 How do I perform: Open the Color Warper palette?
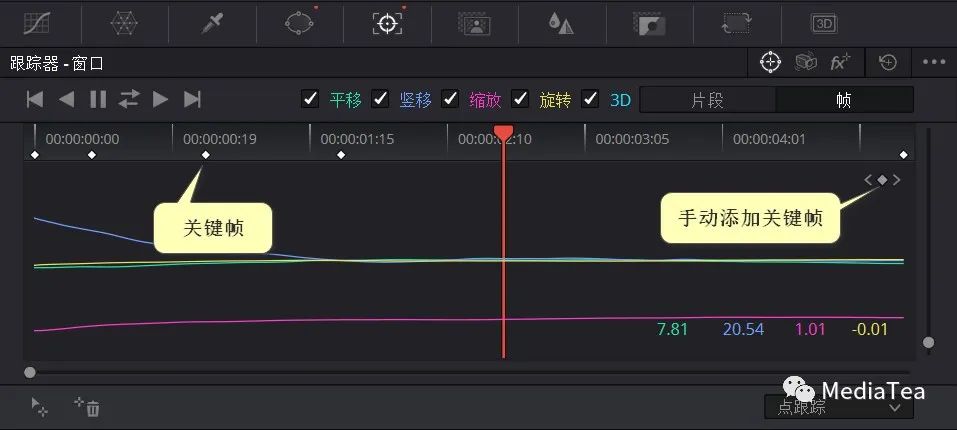pyautogui.click(x=124, y=23)
